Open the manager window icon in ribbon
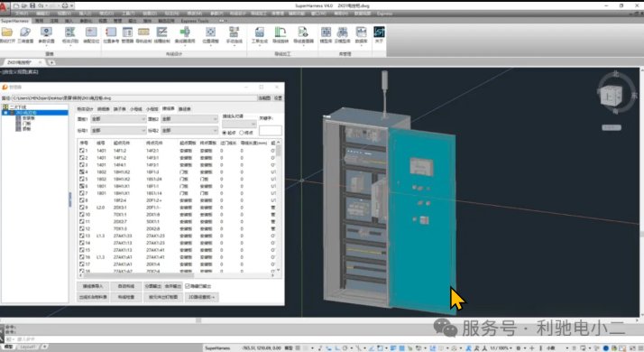 point(127,32)
